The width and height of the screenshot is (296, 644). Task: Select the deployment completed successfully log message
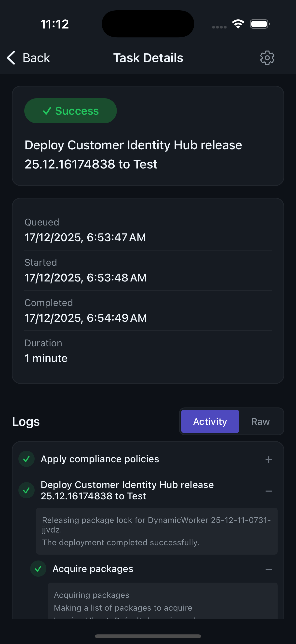point(121,543)
